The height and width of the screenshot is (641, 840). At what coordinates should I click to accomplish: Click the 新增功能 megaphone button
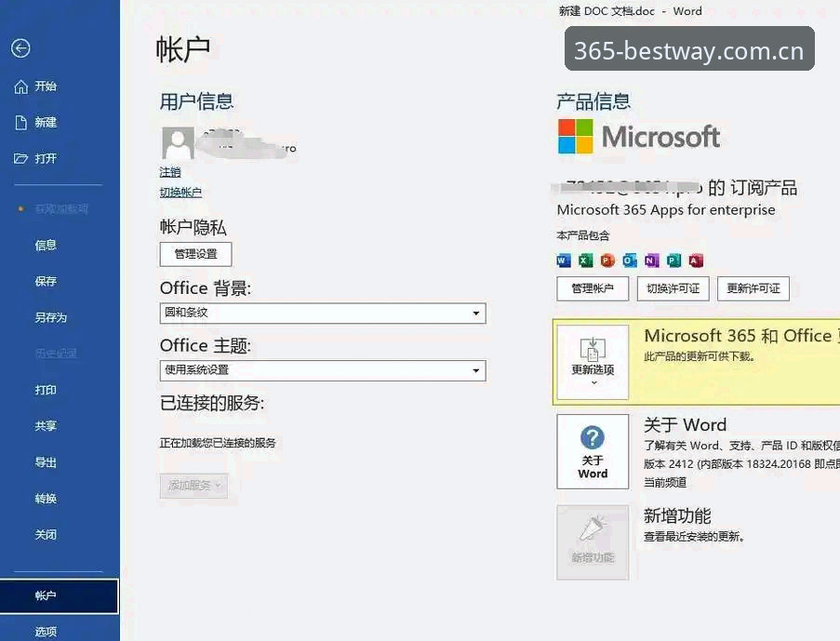click(593, 541)
